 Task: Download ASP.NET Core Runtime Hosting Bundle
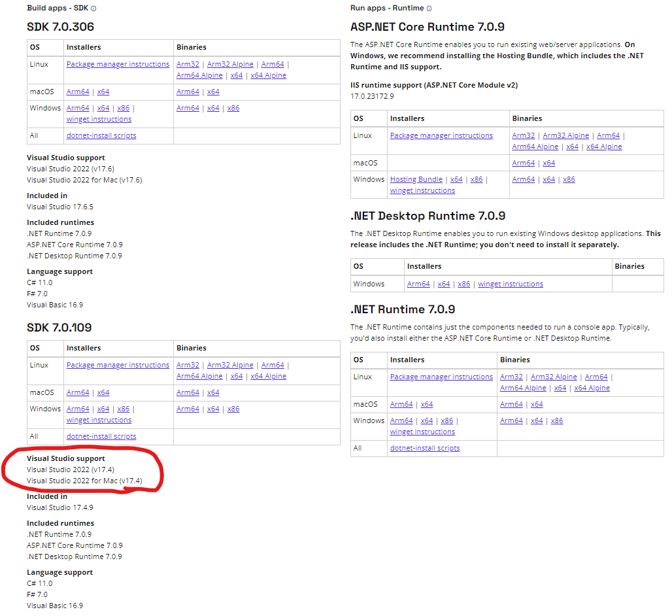click(x=416, y=179)
